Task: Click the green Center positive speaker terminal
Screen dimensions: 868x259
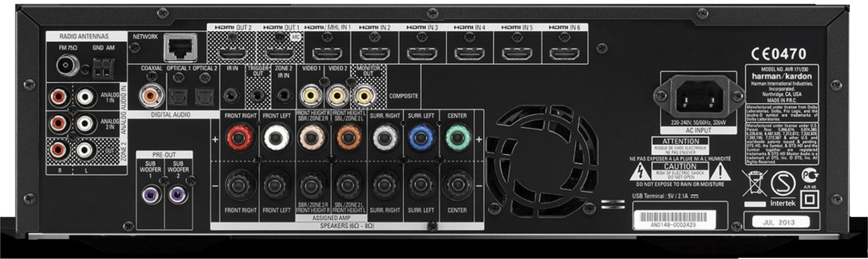Action: point(457,139)
